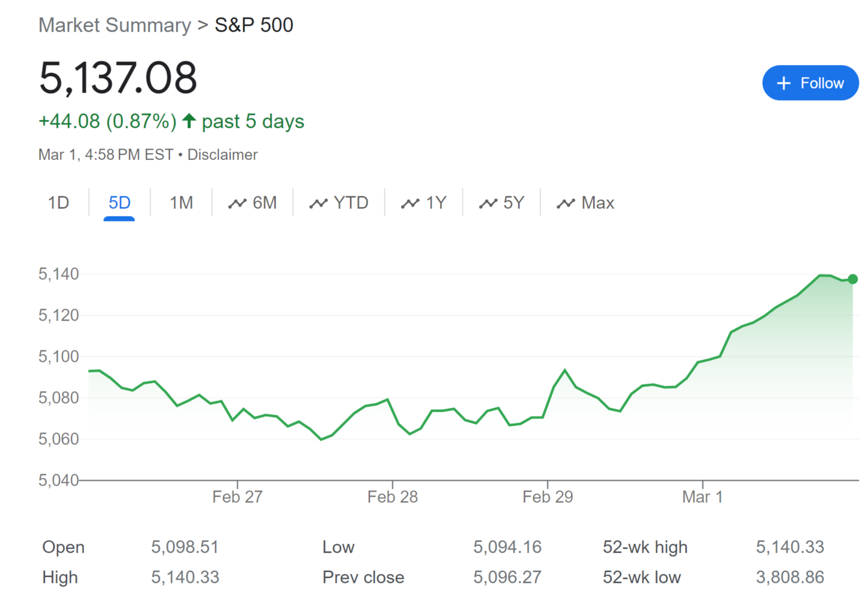Click the trend icon beside YTD

(318, 203)
